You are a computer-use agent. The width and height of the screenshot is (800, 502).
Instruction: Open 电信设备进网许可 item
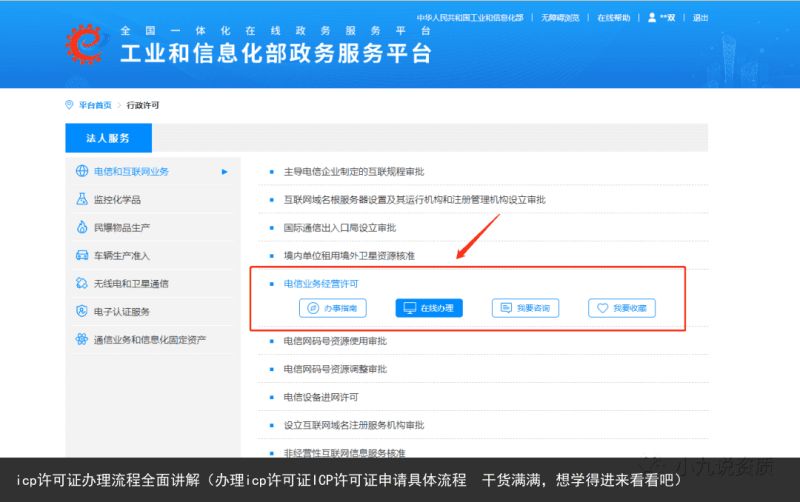321,397
